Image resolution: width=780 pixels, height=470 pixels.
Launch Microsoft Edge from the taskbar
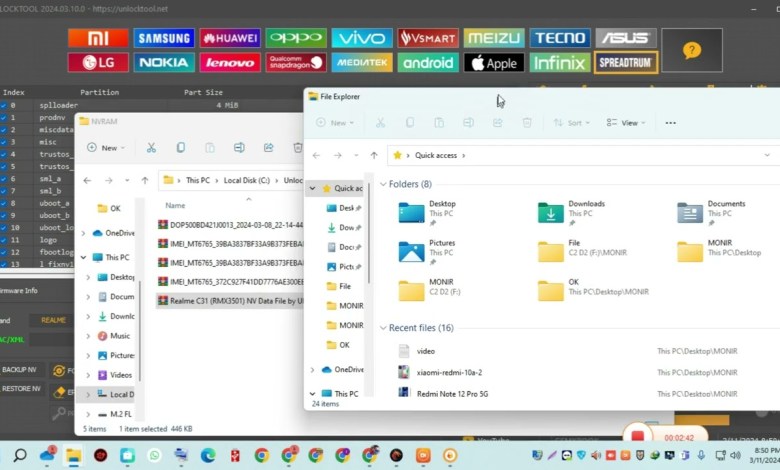[x=208, y=455]
